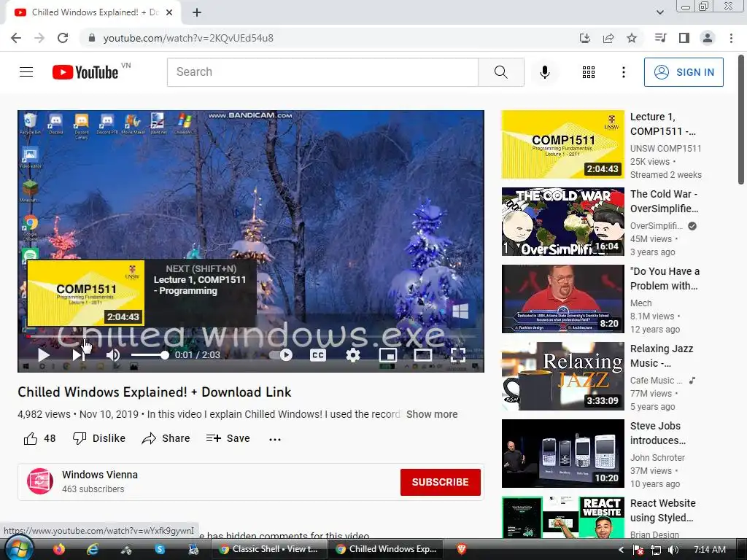The width and height of the screenshot is (747, 560).
Task: Go back in browser history
Action: click(16, 38)
